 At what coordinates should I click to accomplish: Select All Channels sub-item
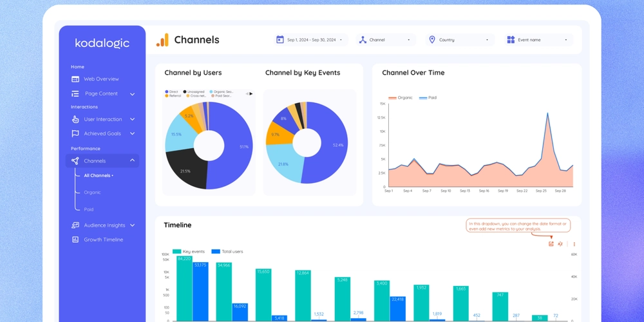click(99, 175)
